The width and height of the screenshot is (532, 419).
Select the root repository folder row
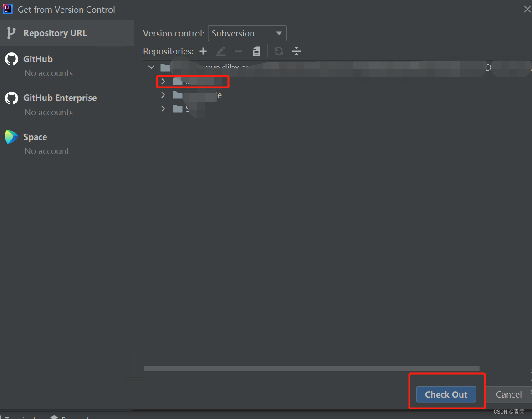tap(337, 67)
